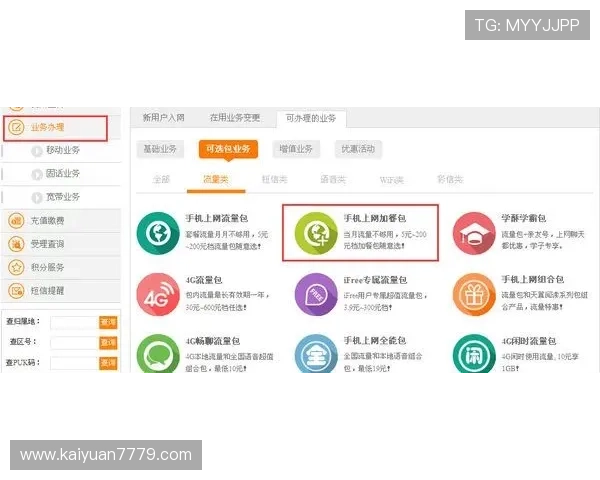Open the 手机上网组合包 title link
Viewport: 600px width, 480px height.
pos(533,279)
